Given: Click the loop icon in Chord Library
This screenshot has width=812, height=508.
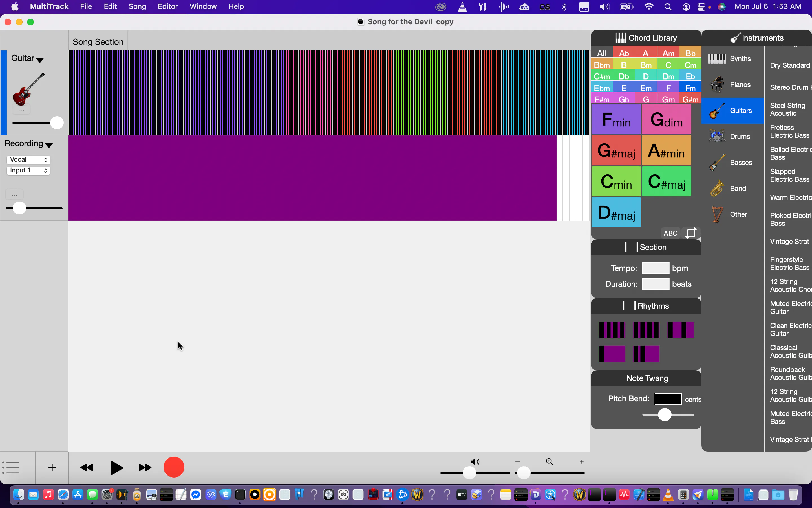Looking at the screenshot, I should (x=691, y=233).
